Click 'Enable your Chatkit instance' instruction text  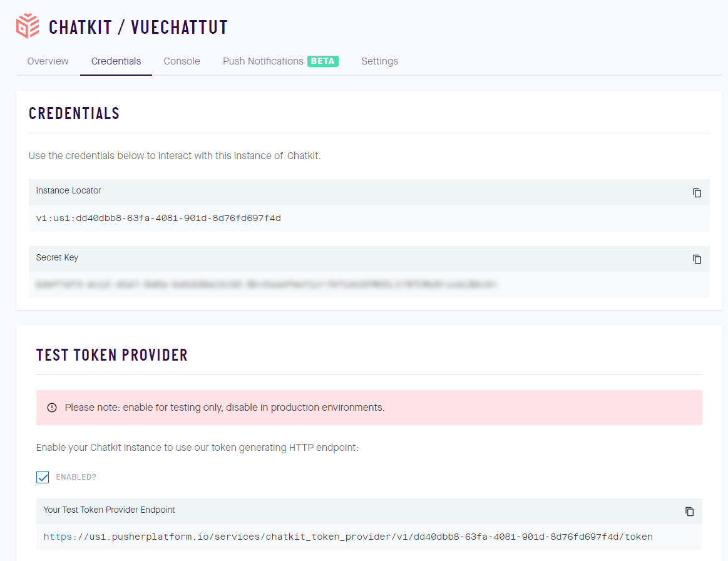pos(197,448)
